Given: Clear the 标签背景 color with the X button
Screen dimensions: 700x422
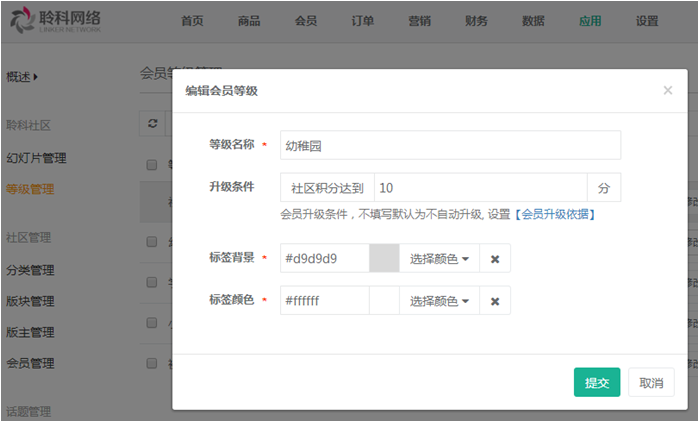Looking at the screenshot, I should (495, 259).
